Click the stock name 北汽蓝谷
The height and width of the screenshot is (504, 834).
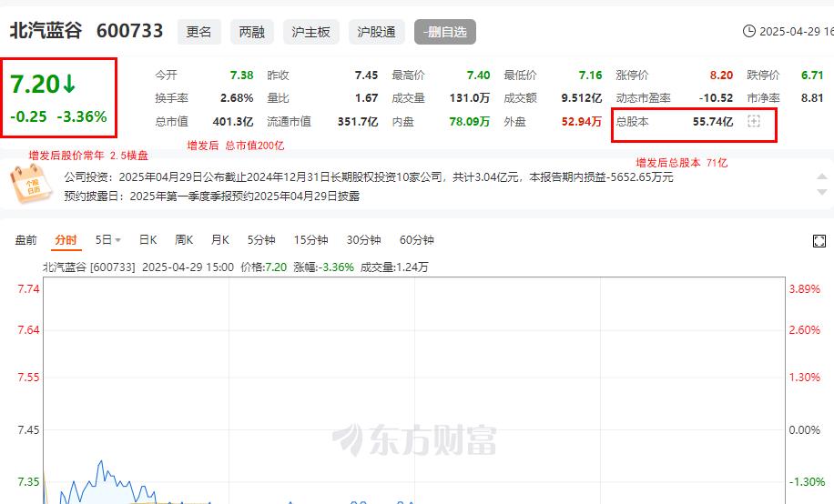46,30
